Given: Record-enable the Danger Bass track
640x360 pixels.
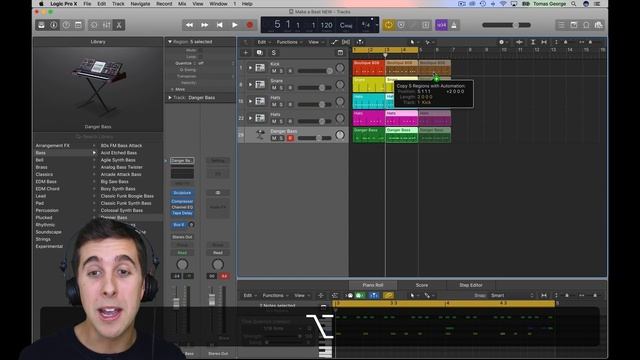Looking at the screenshot, I should 290,138.
